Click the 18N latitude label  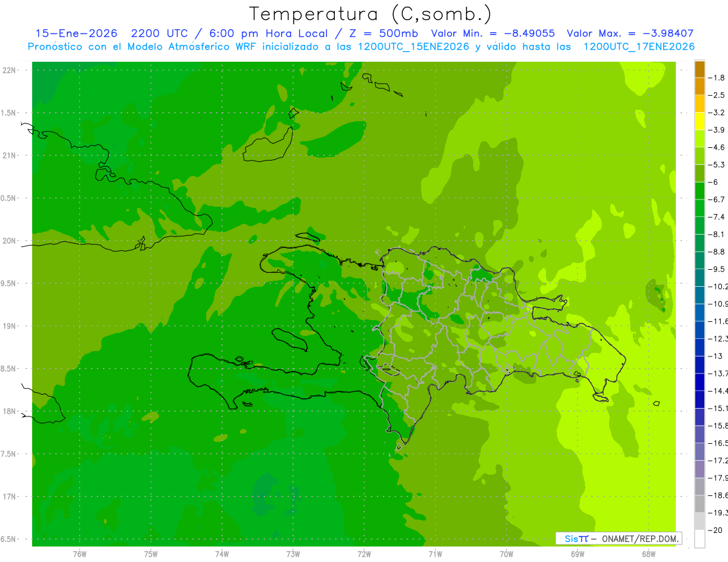10,412
